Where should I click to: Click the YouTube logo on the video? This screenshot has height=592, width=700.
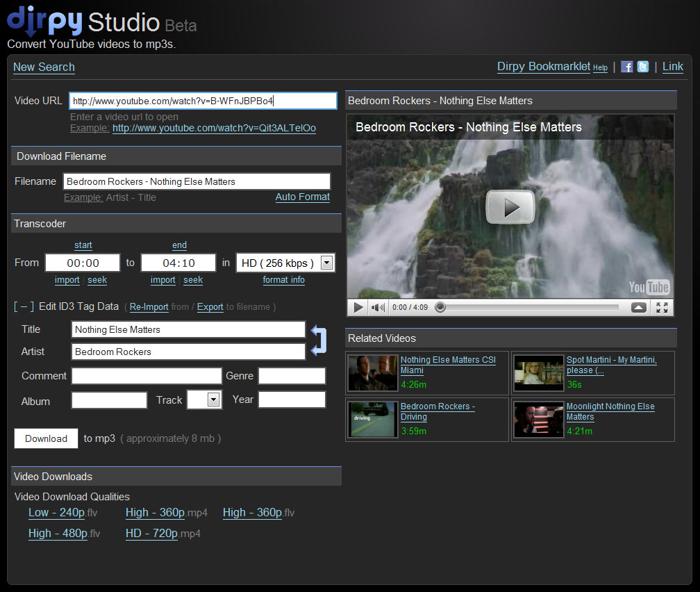tap(649, 287)
